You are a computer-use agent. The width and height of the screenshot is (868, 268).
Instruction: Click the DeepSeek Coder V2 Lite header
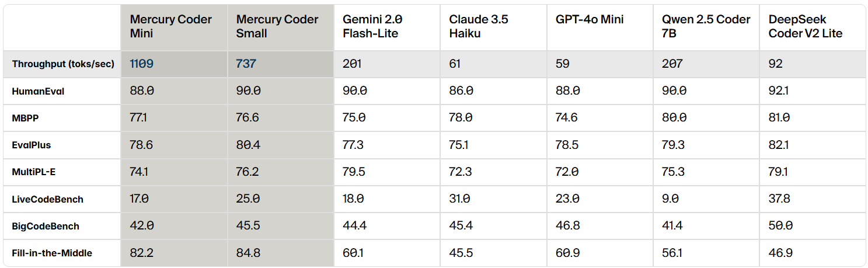point(806,26)
